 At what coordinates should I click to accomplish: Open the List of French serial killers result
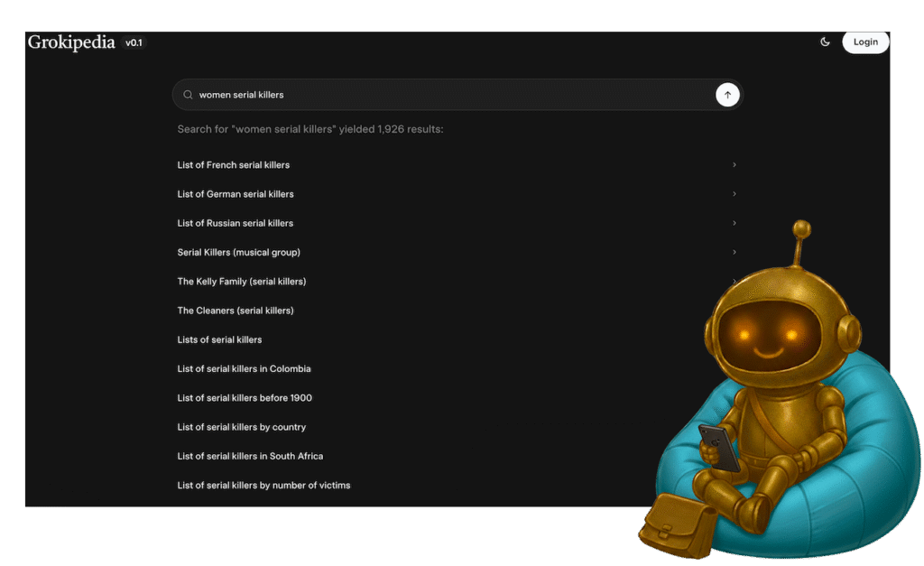pos(233,164)
